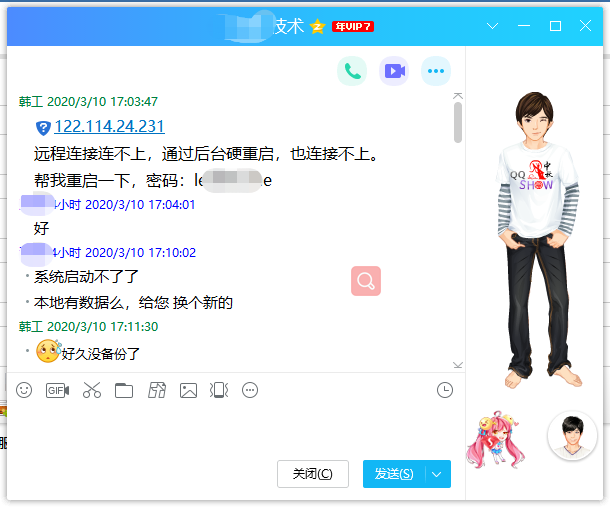Click the header timestamp 2020/3/10 17:10:02

pyautogui.click(x=140, y=253)
